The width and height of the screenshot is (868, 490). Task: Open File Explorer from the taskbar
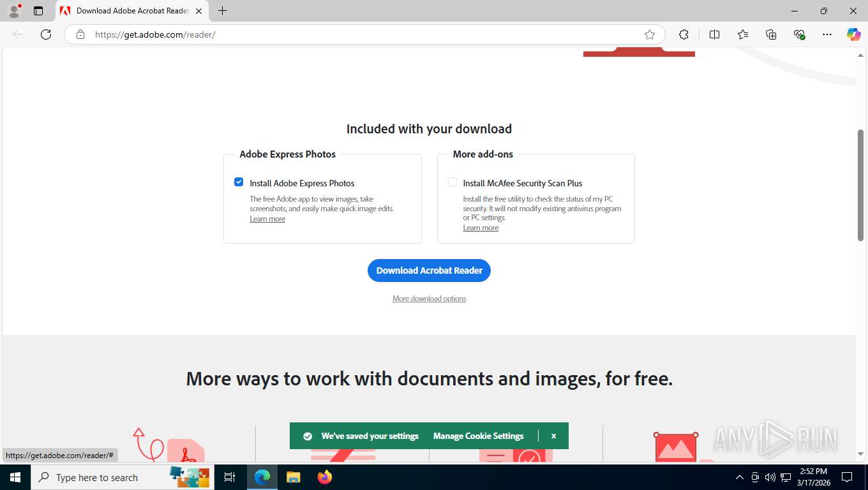[293, 477]
